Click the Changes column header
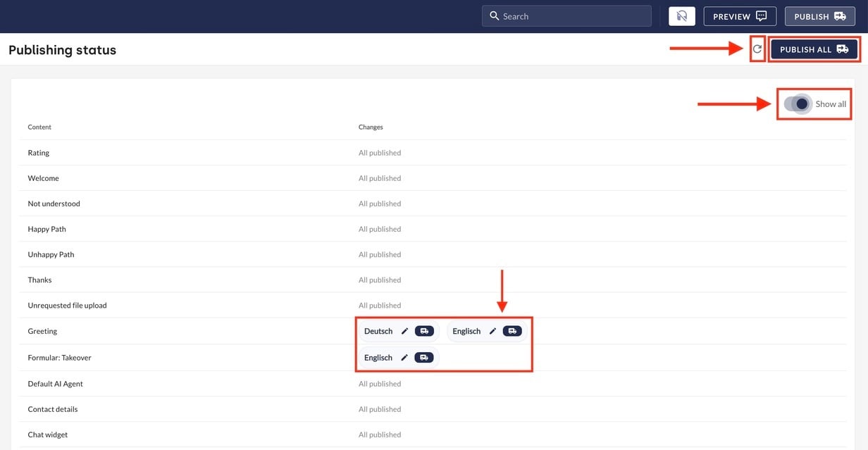 (371, 127)
